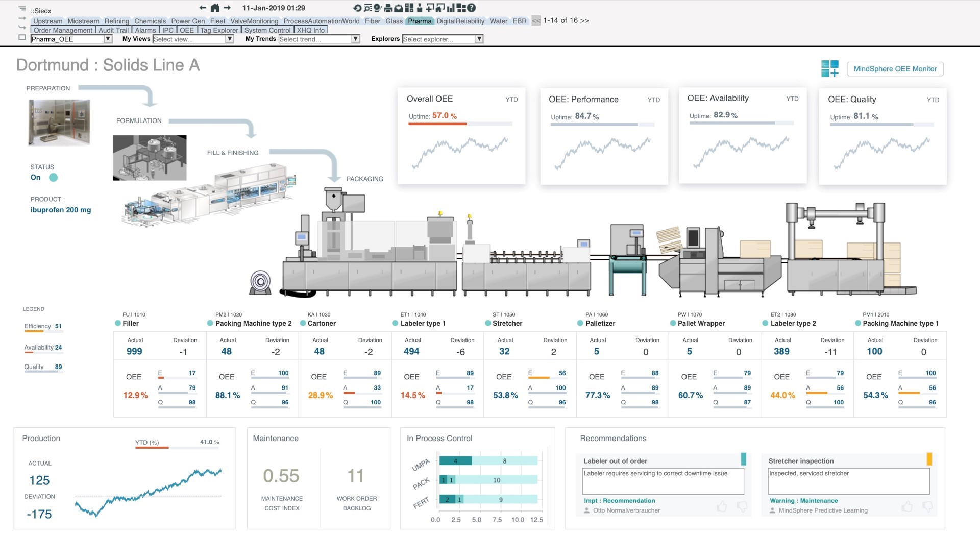
Task: Click the add dashboard tile icon
Action: pyautogui.click(x=829, y=69)
